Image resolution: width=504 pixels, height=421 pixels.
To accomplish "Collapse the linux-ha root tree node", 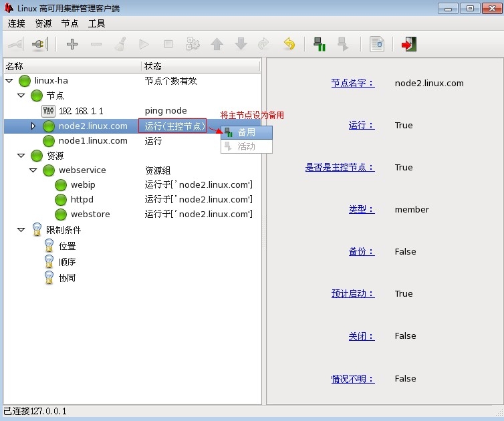I will [9, 81].
